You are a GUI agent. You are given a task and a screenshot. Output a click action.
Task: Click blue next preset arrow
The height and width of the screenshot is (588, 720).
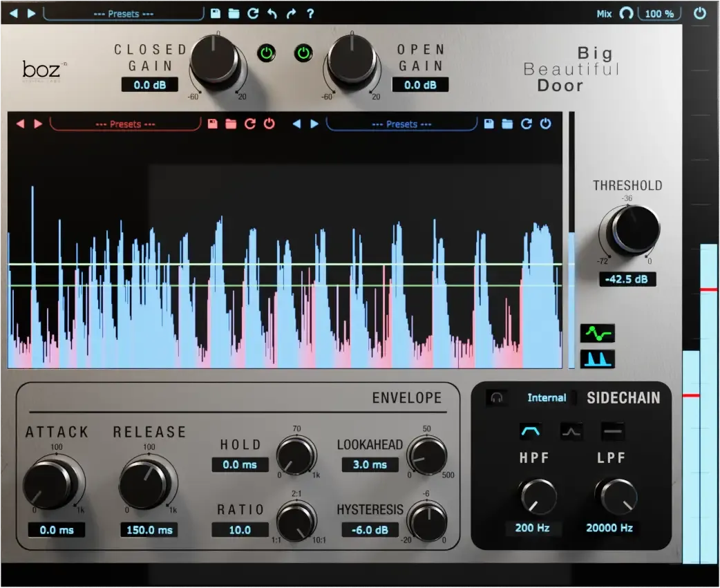[x=314, y=124]
